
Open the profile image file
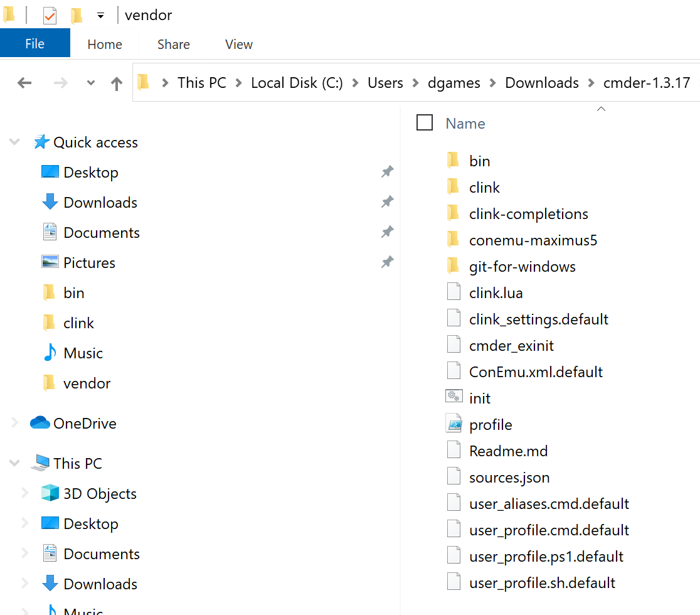coord(491,424)
